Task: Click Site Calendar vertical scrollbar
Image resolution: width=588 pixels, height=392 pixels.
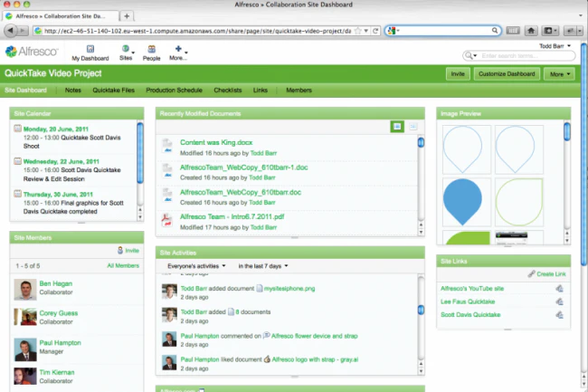Action: [x=140, y=171]
